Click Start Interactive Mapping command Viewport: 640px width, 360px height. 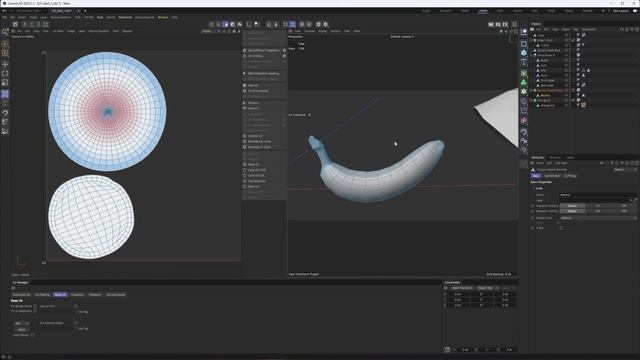click(263, 73)
